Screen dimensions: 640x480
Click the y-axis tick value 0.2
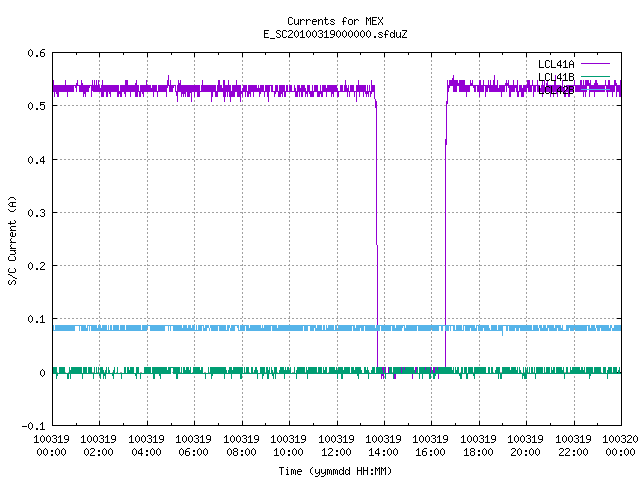[36, 266]
